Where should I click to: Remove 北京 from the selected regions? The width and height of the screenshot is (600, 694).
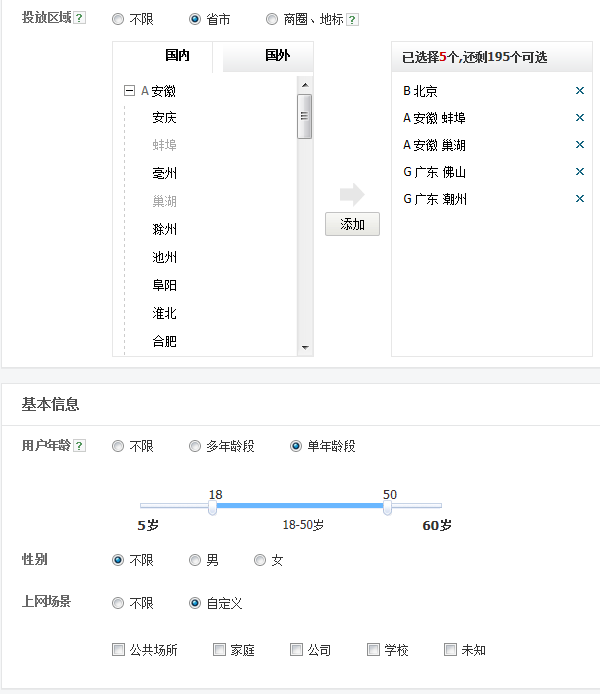click(580, 91)
